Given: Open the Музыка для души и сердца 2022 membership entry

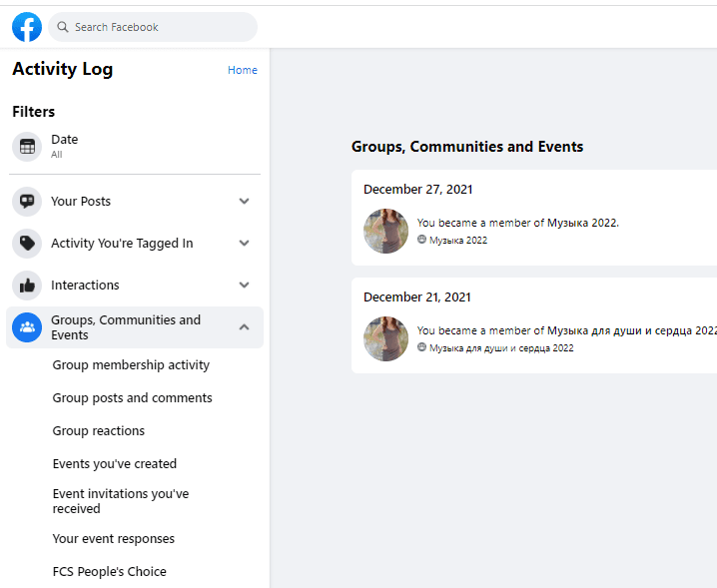Looking at the screenshot, I should pos(566,331).
